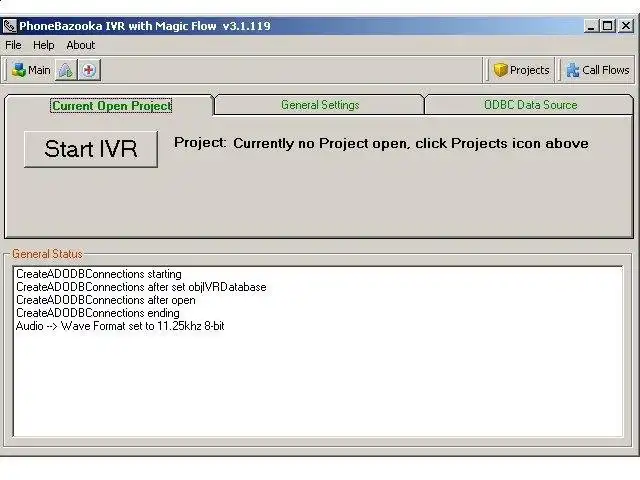Open the About menu
Screen dimensions: 640x480
click(x=81, y=45)
